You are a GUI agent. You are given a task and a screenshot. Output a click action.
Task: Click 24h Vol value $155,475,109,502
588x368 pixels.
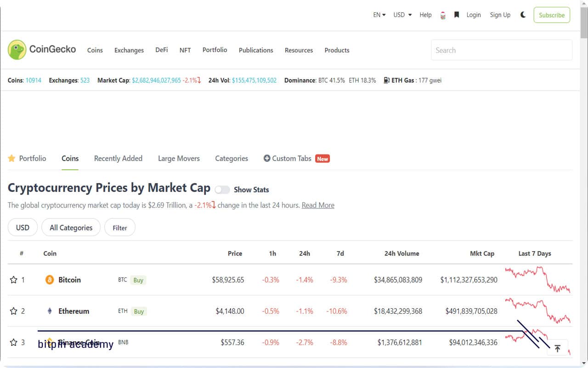click(254, 80)
